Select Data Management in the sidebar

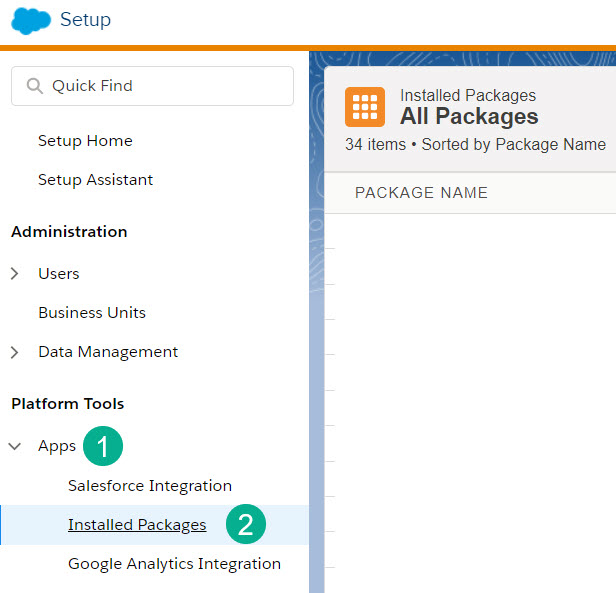108,352
